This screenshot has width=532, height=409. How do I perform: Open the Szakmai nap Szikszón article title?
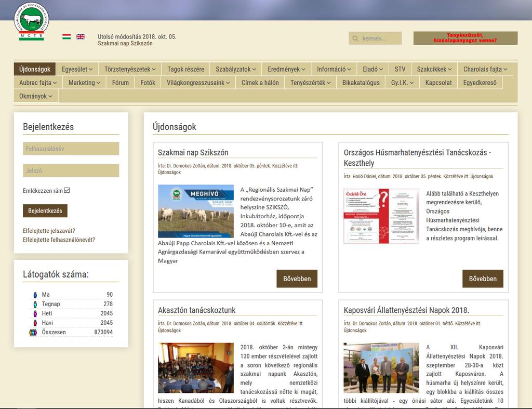tap(193, 153)
